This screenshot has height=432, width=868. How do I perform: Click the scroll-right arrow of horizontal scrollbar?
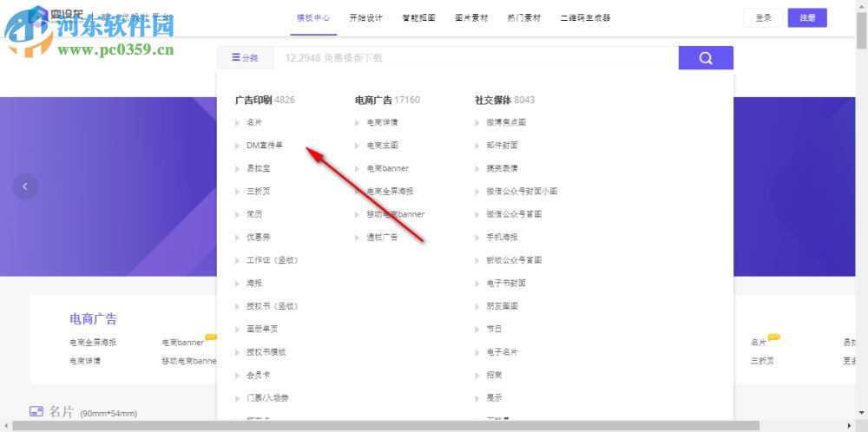pyautogui.click(x=851, y=426)
